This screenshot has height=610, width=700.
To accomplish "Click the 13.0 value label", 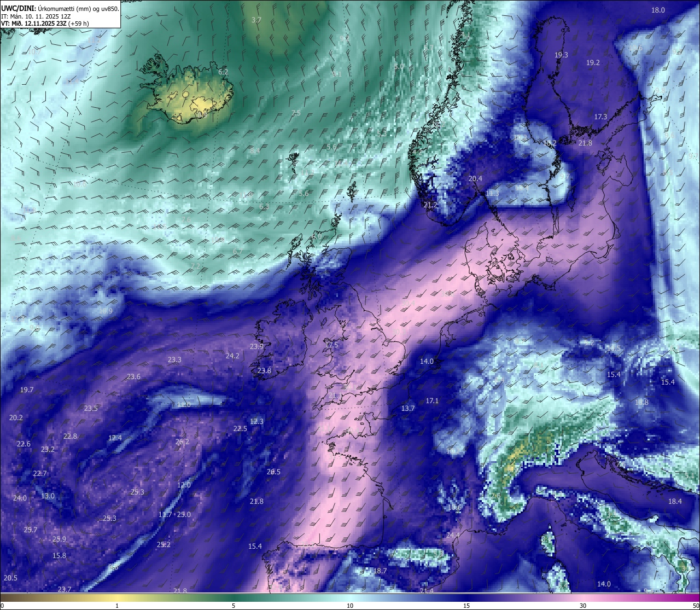I will tap(48, 496).
